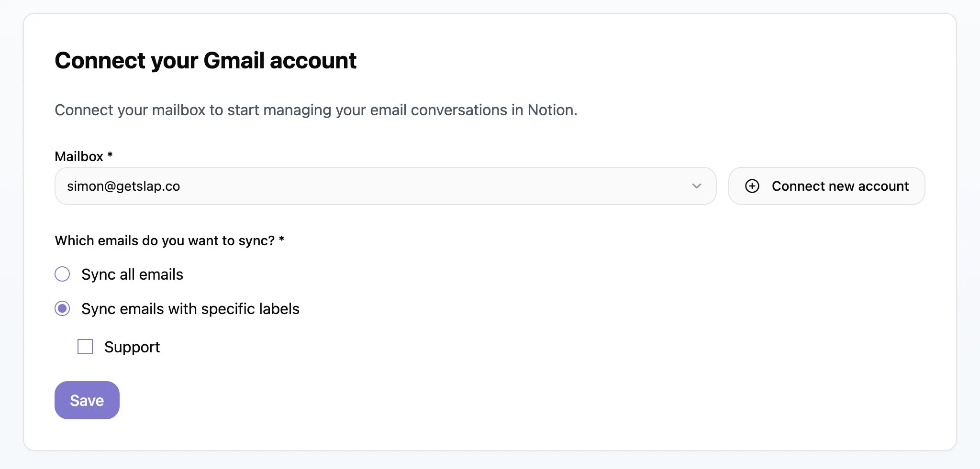Click the word "Notion" in the description
Image resolution: width=980 pixels, height=469 pixels.
(551, 110)
